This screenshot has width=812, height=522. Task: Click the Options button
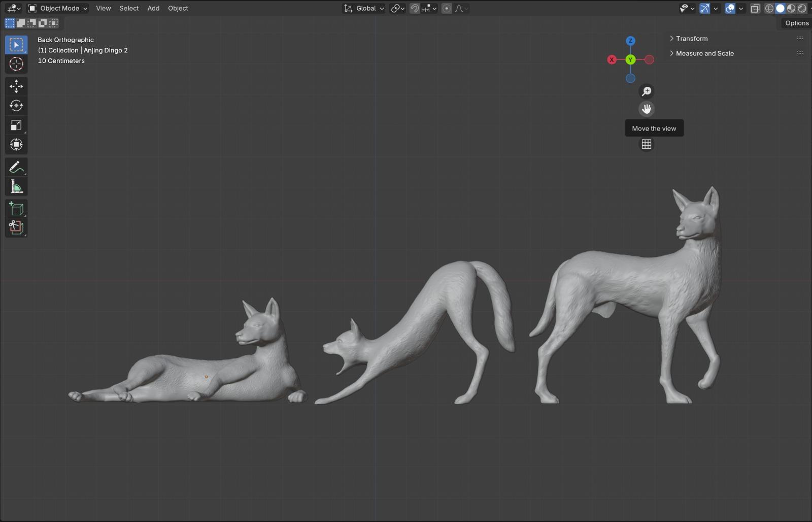796,23
